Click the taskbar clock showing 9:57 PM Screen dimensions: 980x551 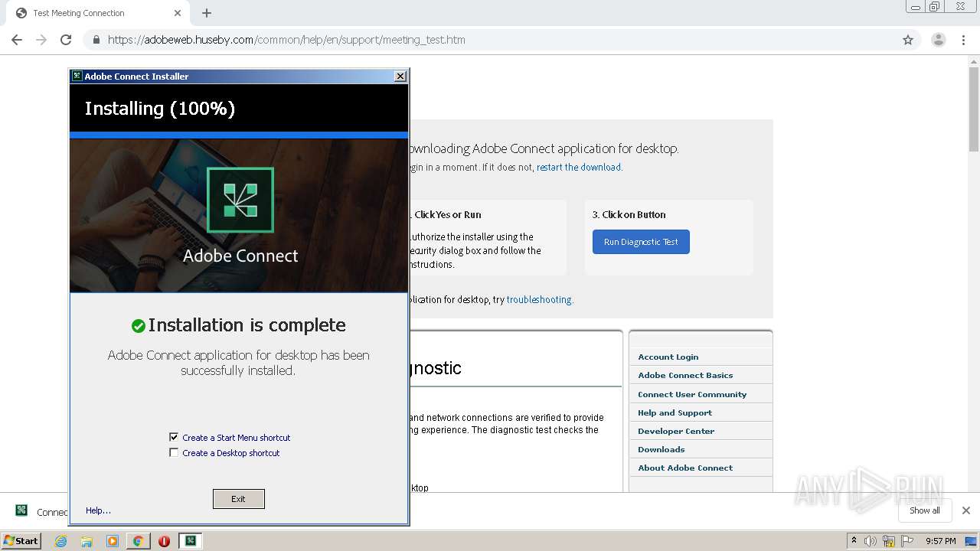tap(940, 541)
